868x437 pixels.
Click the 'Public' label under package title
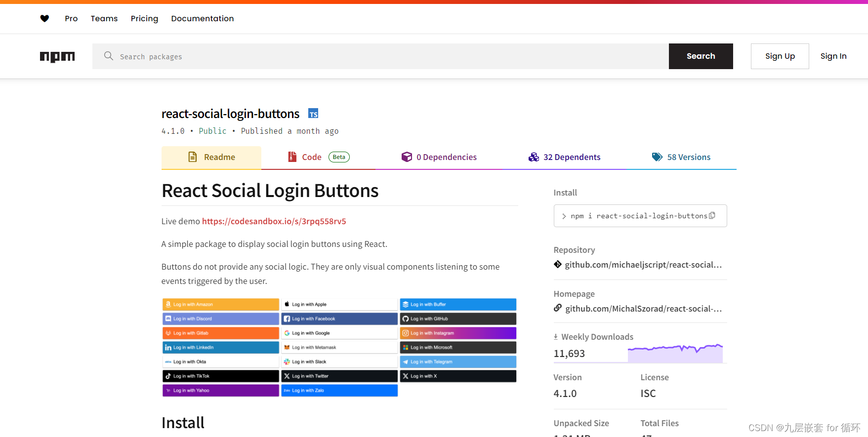click(x=212, y=131)
